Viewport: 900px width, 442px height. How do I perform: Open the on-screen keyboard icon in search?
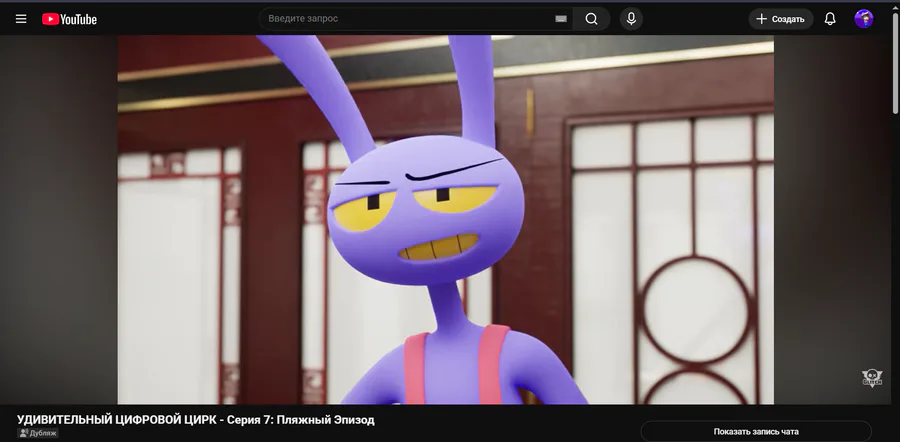(x=561, y=19)
